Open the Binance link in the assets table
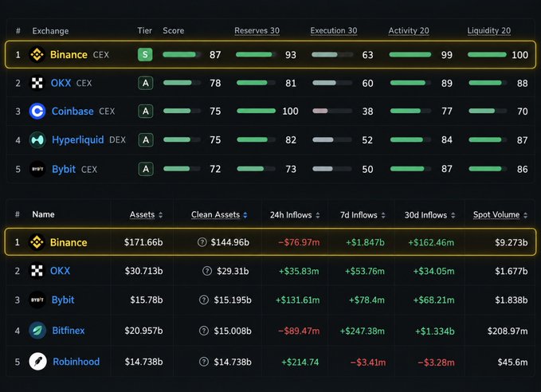Viewport: 541px width, 392px height. click(x=69, y=242)
